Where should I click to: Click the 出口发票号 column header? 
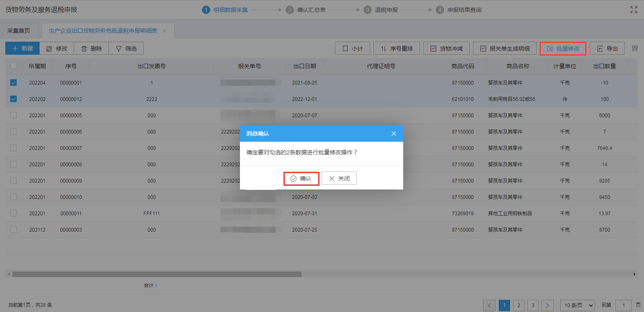(151, 66)
